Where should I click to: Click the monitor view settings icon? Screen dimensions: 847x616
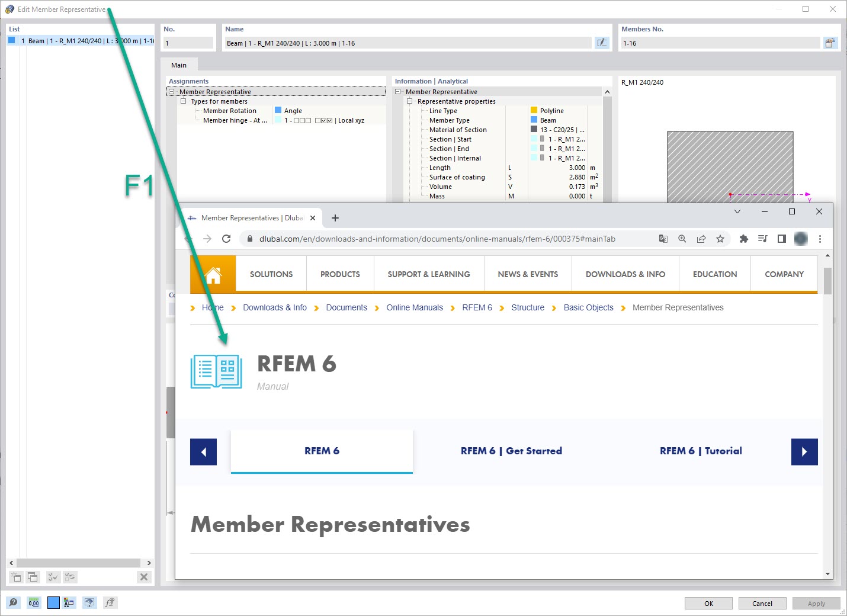click(89, 602)
